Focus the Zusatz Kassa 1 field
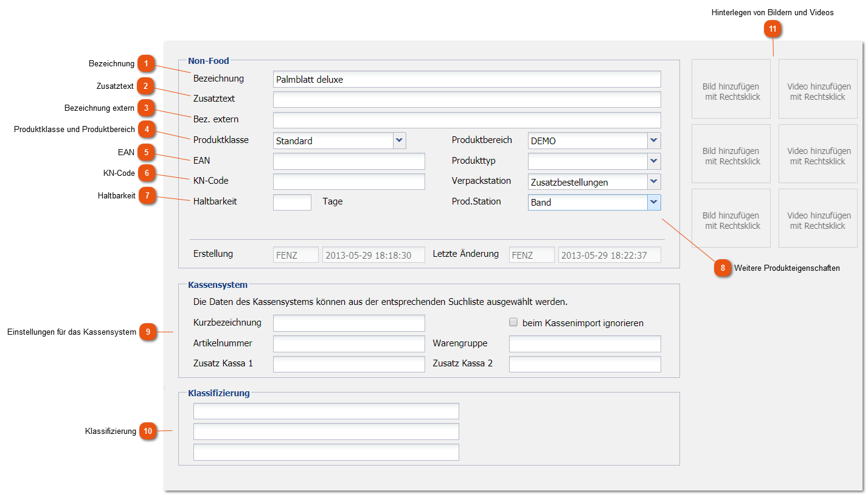The width and height of the screenshot is (868, 496). (349, 364)
